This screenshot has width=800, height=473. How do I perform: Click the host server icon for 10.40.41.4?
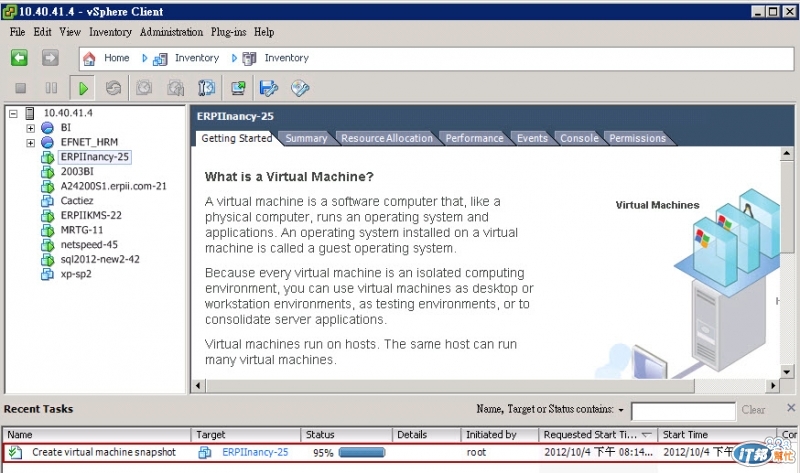point(30,113)
